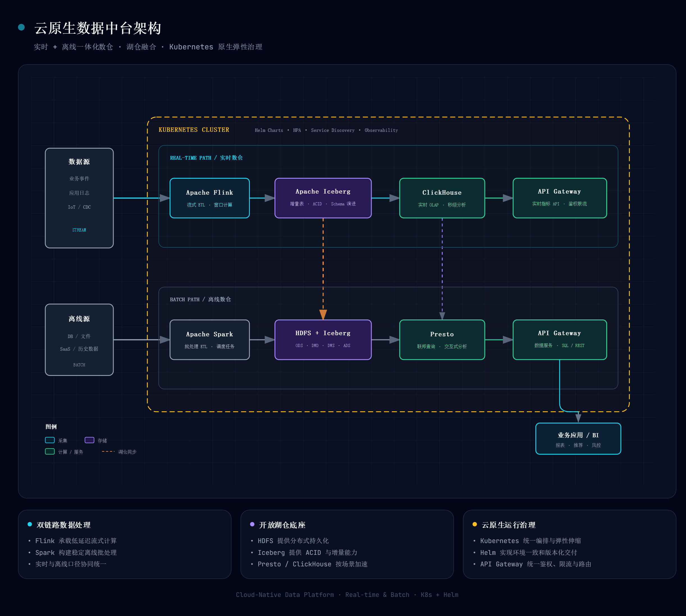686x616 pixels.
Task: Click the arrowhead entering Apache Iceberg
Action: 269,198
